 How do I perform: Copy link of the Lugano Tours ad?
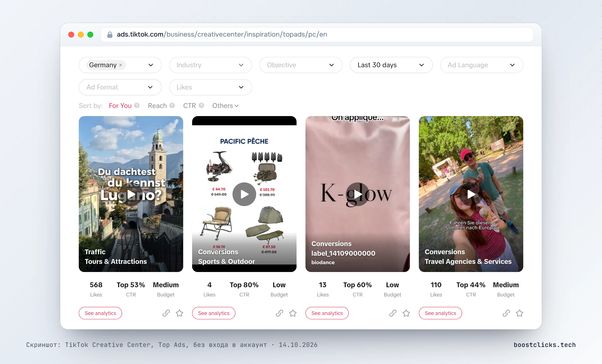[166, 313]
